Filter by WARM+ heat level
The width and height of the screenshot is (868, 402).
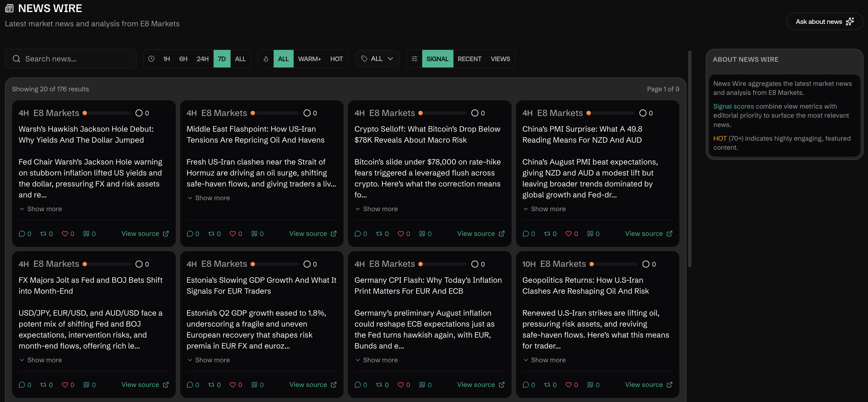pyautogui.click(x=309, y=59)
